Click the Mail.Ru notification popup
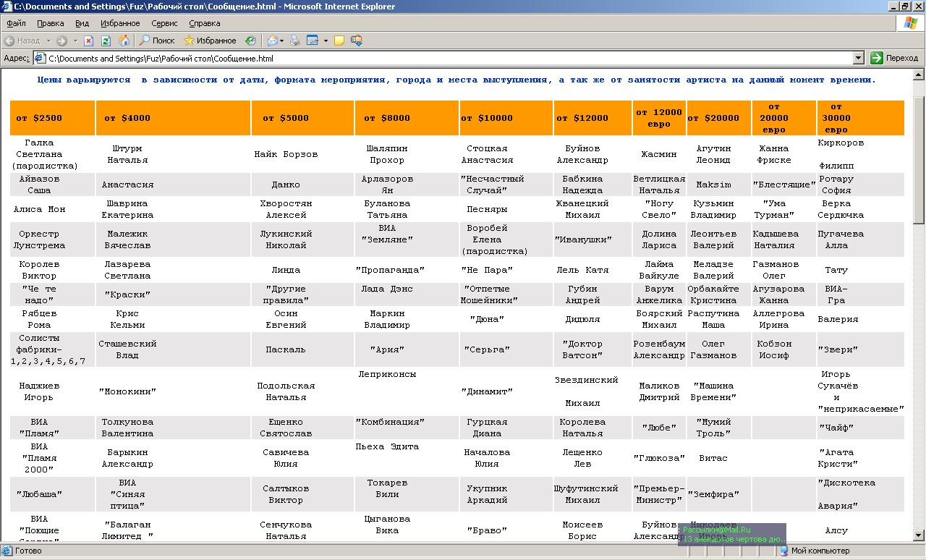The width and height of the screenshot is (926, 560). (x=732, y=534)
